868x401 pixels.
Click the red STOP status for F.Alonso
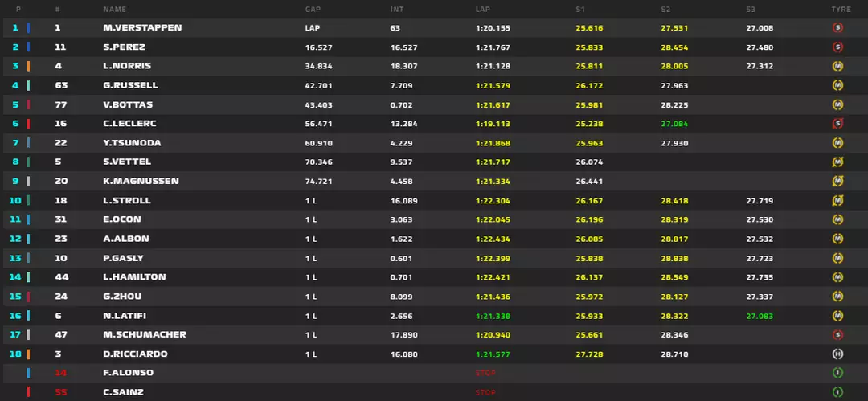point(485,374)
